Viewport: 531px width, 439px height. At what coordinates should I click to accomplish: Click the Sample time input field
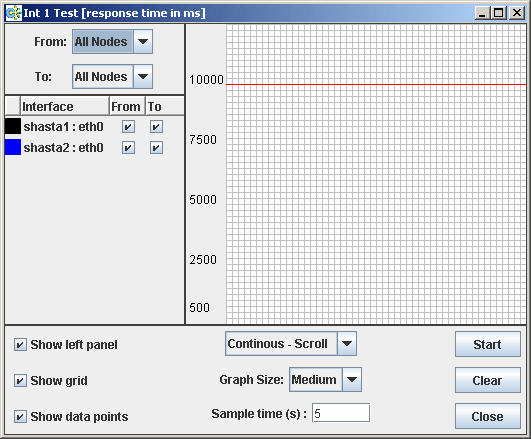click(x=341, y=413)
